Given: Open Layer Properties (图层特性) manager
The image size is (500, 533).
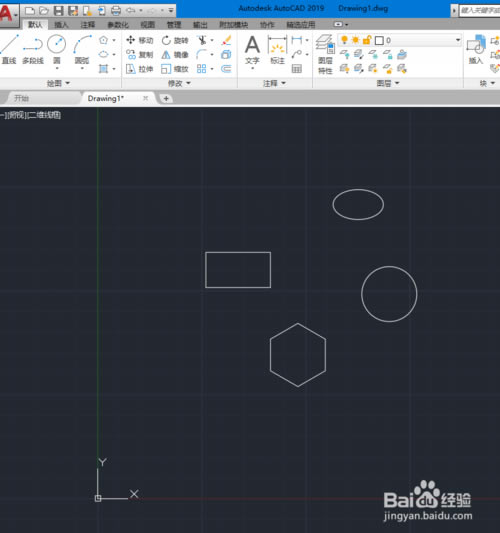Looking at the screenshot, I should coord(325,54).
